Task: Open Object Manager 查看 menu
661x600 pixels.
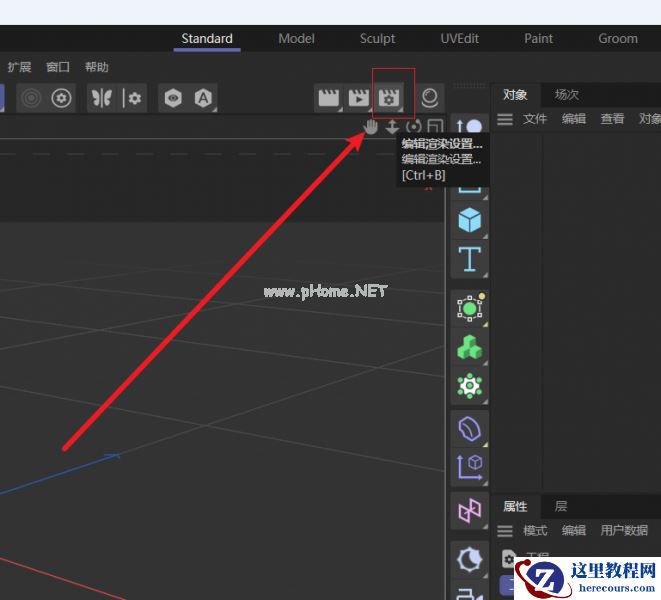Action: [612, 119]
